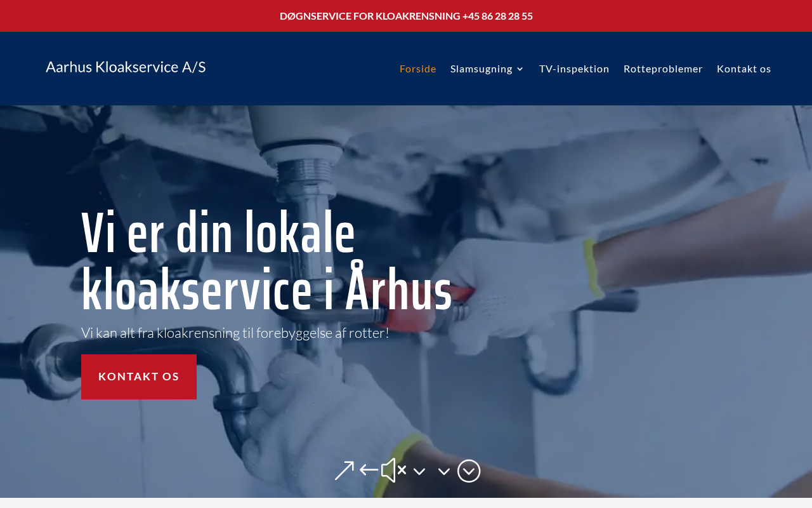Click the left-pointing arrow icon
This screenshot has height=508, width=812.
tap(369, 470)
